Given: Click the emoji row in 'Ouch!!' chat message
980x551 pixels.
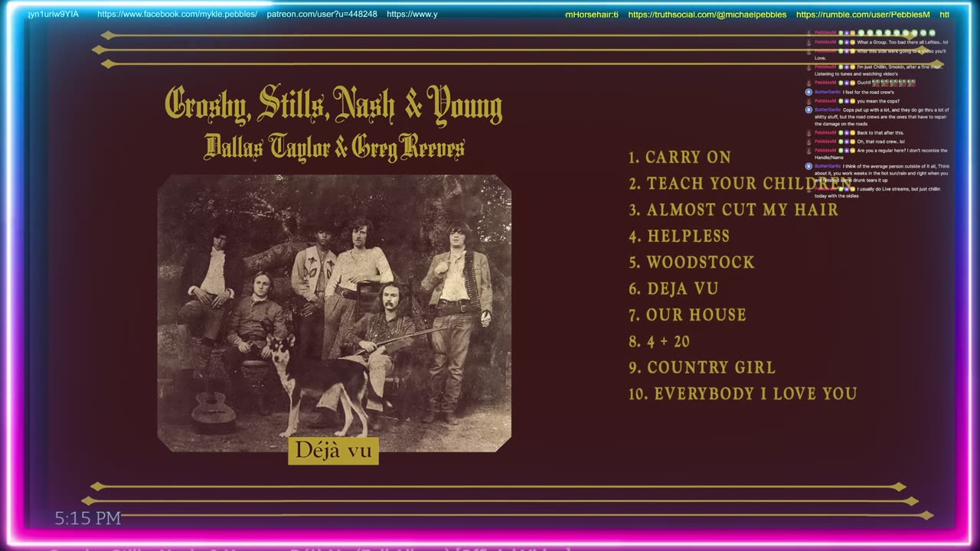Looking at the screenshot, I should 894,83.
